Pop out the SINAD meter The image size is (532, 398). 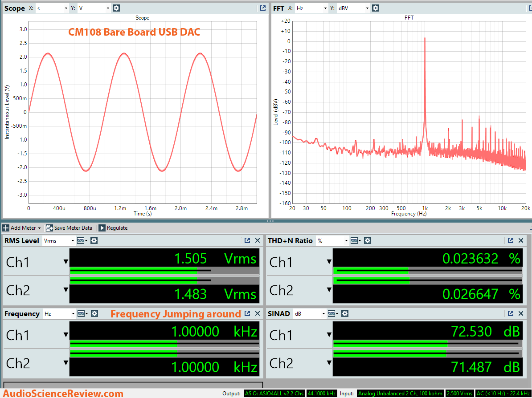(x=511, y=313)
